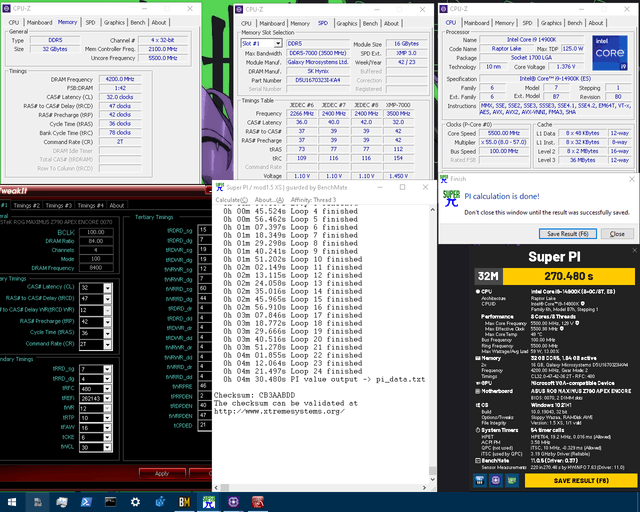Open Calculate menu in Super PI
The image size is (640, 512).
click(231, 200)
